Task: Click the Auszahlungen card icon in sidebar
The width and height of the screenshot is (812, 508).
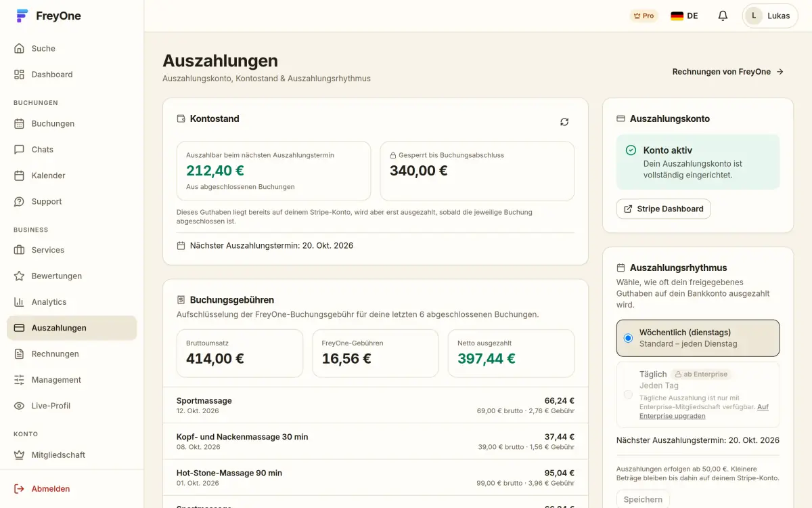Action: pos(19,328)
